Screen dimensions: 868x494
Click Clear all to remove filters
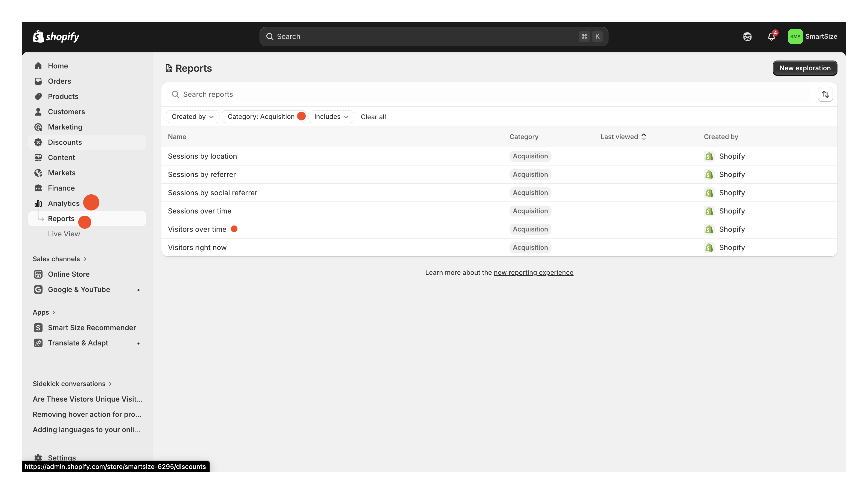(x=373, y=117)
